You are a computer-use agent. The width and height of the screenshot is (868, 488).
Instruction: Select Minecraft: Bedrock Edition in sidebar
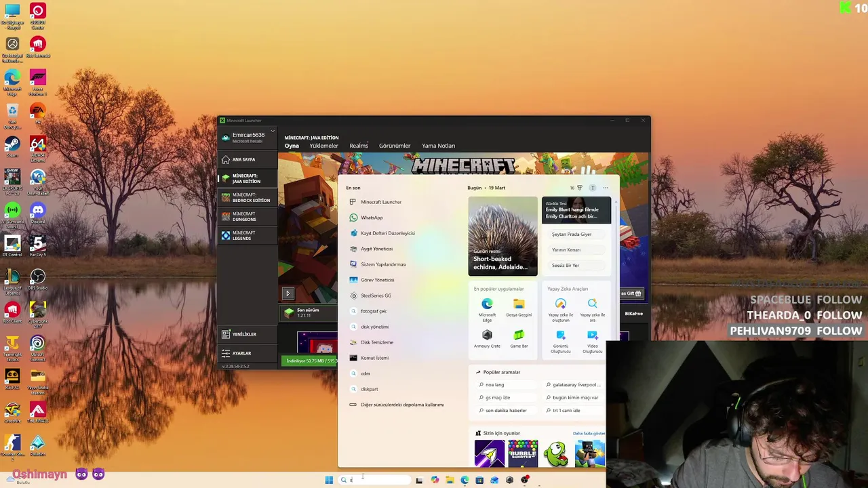click(248, 197)
